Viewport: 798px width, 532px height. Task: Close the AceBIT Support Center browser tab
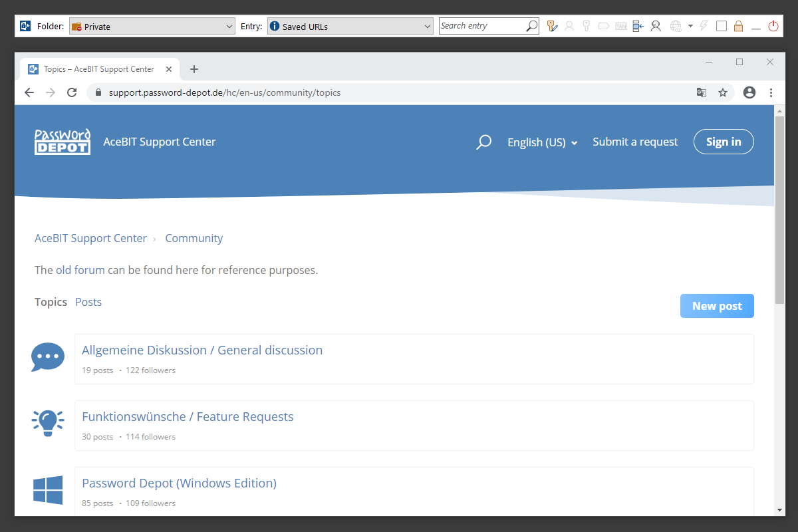pos(169,69)
